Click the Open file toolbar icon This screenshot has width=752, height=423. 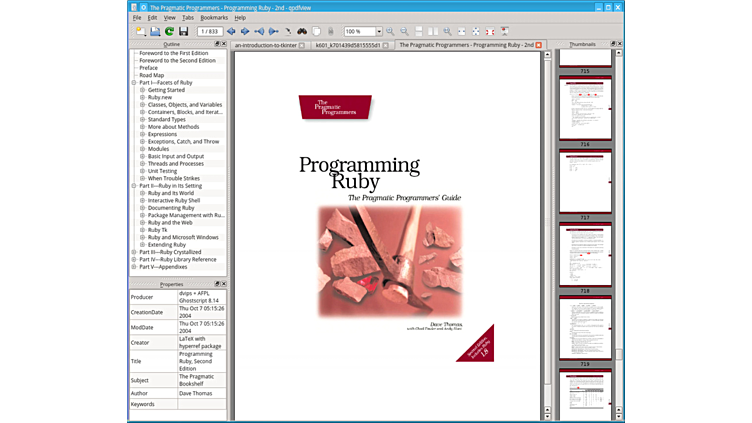[155, 32]
